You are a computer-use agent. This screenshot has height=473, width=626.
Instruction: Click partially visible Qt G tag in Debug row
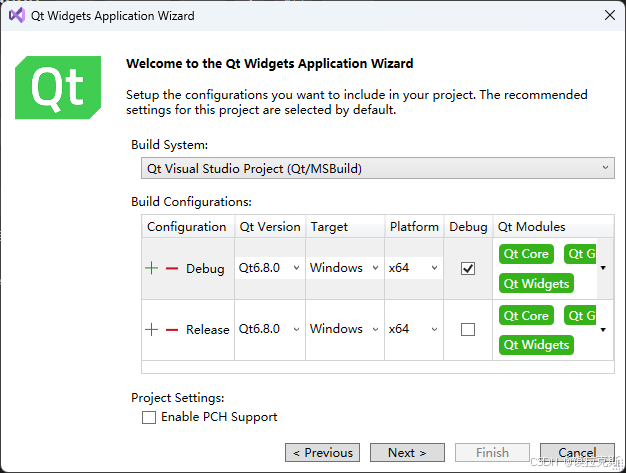click(x=580, y=254)
